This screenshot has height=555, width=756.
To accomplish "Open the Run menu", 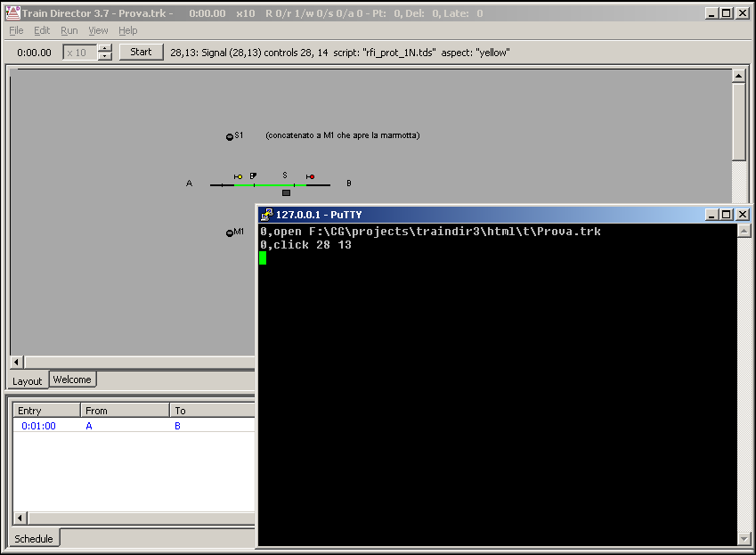I will 69,30.
